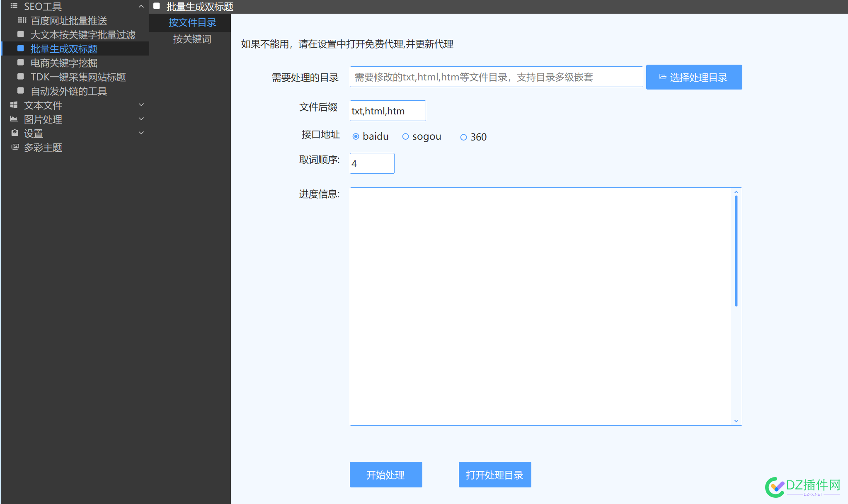Click the 打开处理目录 button
848x504 pixels.
click(x=495, y=475)
